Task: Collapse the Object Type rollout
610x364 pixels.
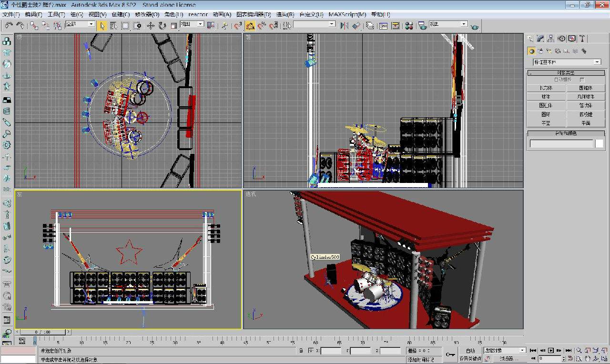Action: pos(565,73)
